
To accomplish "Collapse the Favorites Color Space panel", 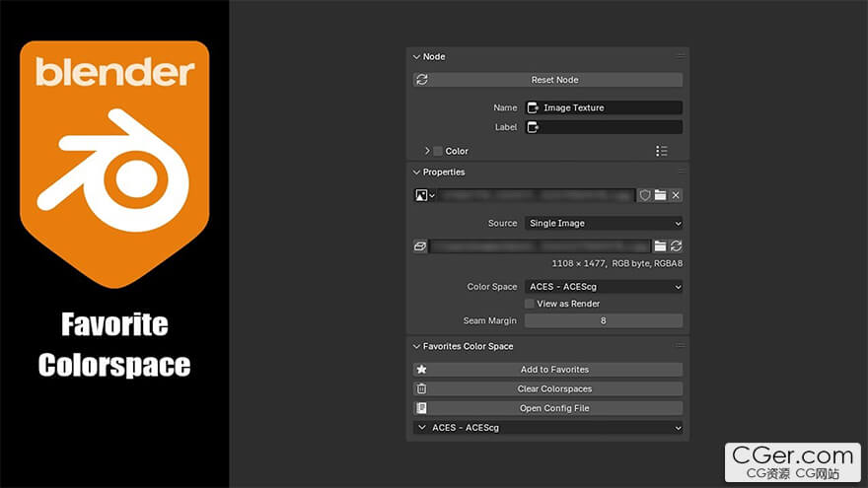I will click(x=416, y=346).
